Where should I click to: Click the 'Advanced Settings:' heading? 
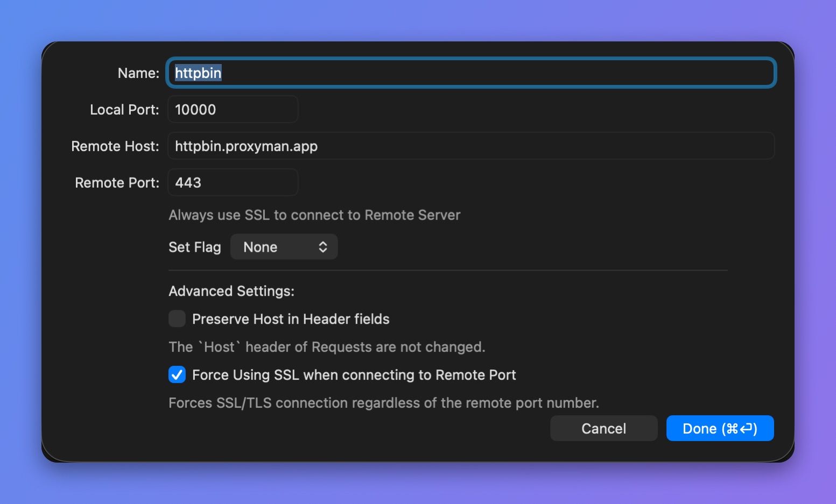point(231,291)
